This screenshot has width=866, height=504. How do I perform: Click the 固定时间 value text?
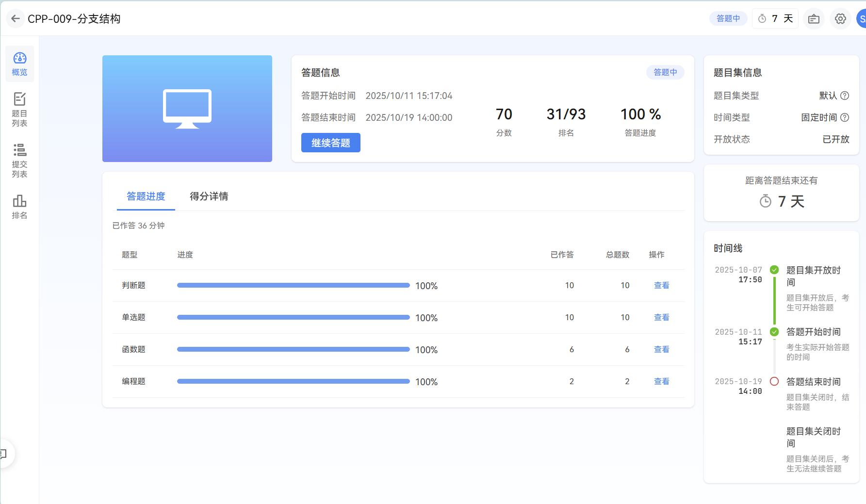[819, 117]
